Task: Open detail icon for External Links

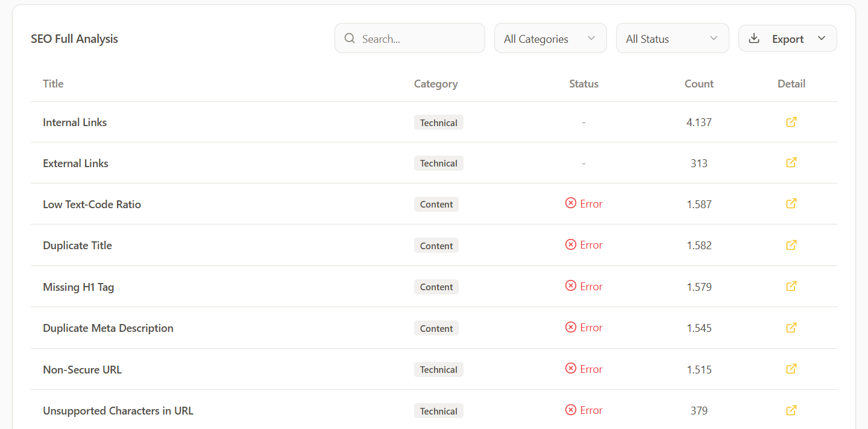Action: tap(791, 163)
